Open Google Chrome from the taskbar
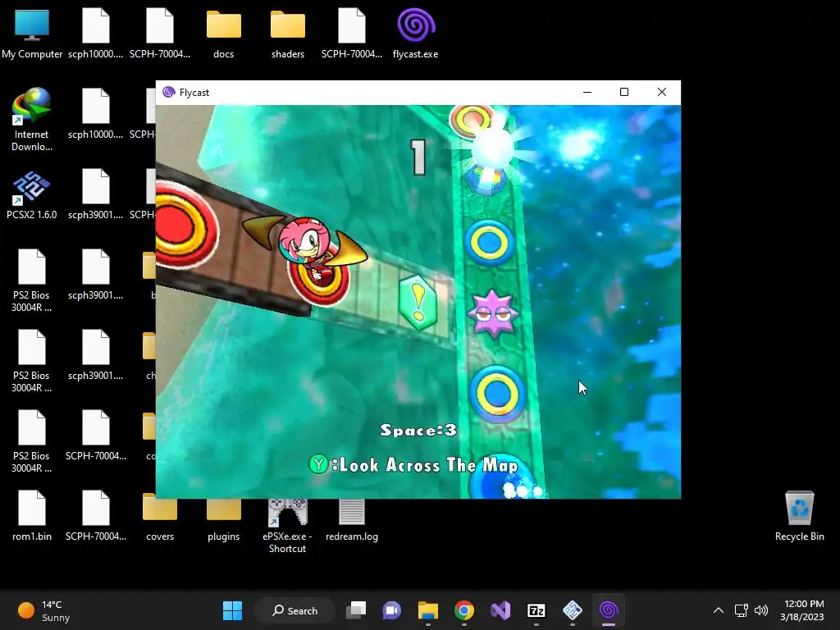Screen dimensions: 840x630 click(464, 610)
